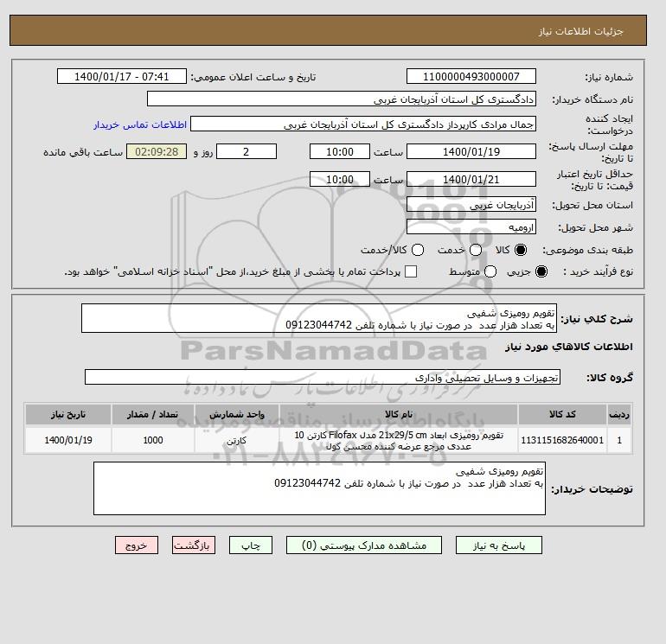Click the گروه کالا field

[323, 377]
